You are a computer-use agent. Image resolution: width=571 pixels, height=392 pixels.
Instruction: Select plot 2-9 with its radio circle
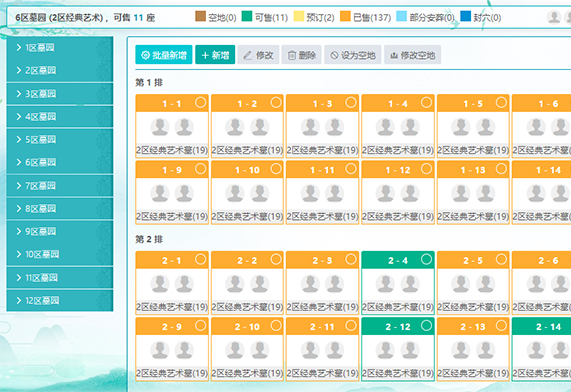(x=200, y=325)
